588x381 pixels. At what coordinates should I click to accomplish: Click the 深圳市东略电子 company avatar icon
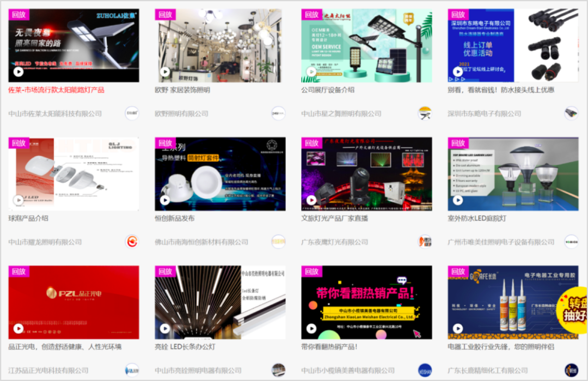point(571,113)
